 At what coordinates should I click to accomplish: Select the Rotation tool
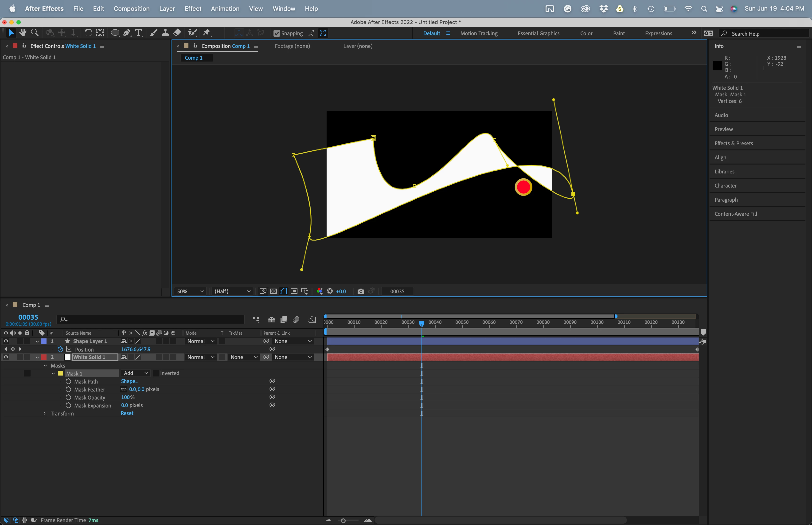(88, 33)
